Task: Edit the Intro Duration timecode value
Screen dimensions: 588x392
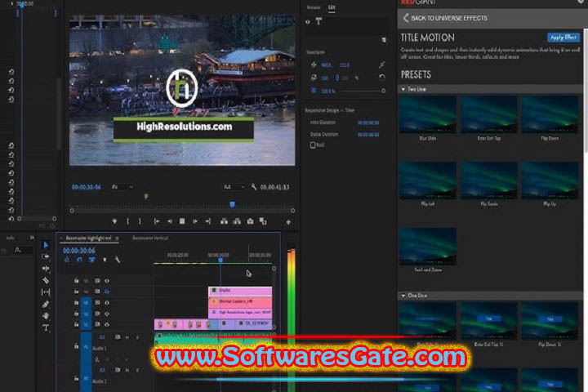Action: tap(367, 122)
